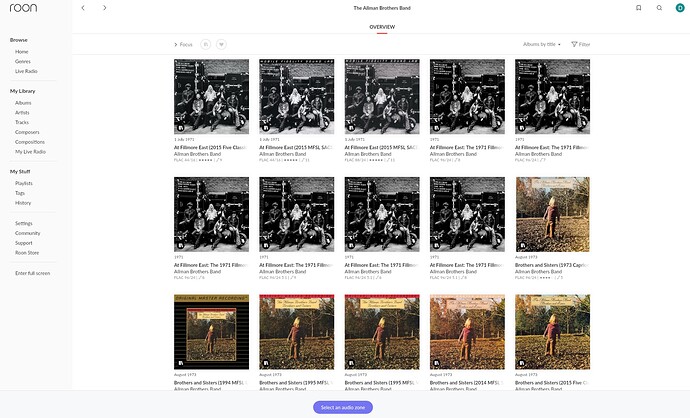The height and width of the screenshot is (418, 690).
Task: Click artist name under At Fillmore East 2015 Five Classic
Action: (x=197, y=154)
